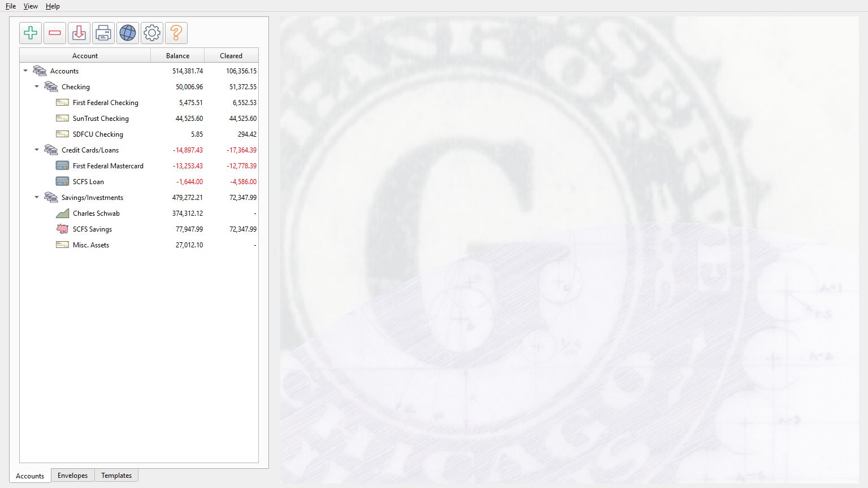Open the View menu
This screenshot has height=488, width=868.
pyautogui.click(x=31, y=6)
